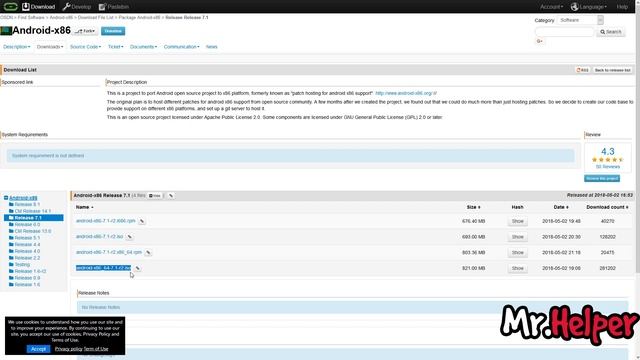Click the OSDN logo icon
This screenshot has height=360, width=640.
(x=10, y=7)
